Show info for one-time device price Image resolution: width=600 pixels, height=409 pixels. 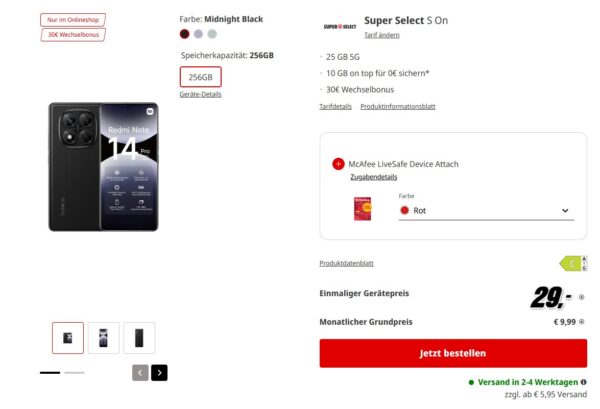coord(583,297)
